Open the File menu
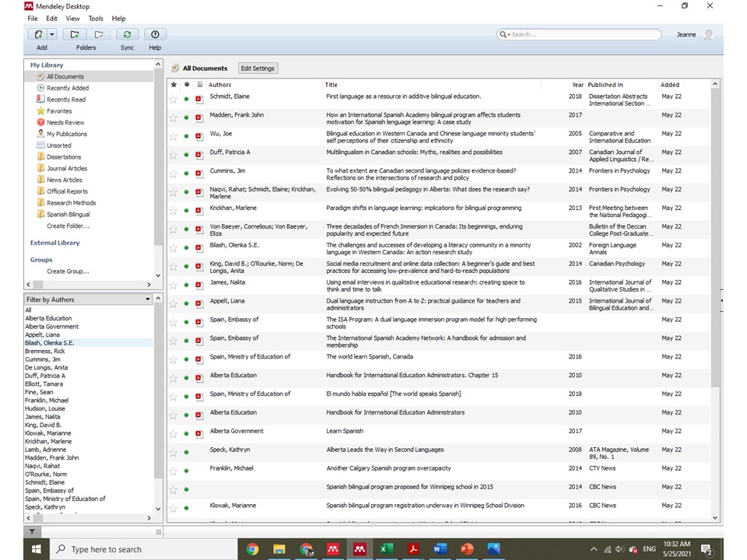The height and width of the screenshot is (560, 747). (x=33, y=19)
